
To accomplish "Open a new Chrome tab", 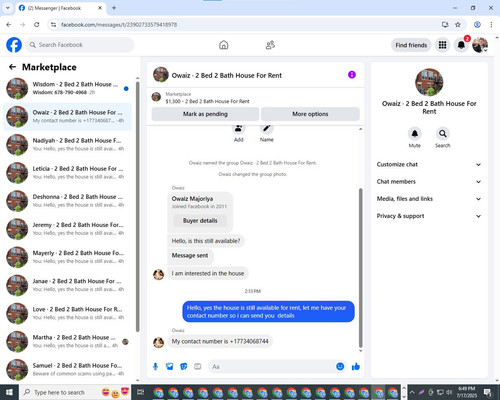I will (x=114, y=8).
